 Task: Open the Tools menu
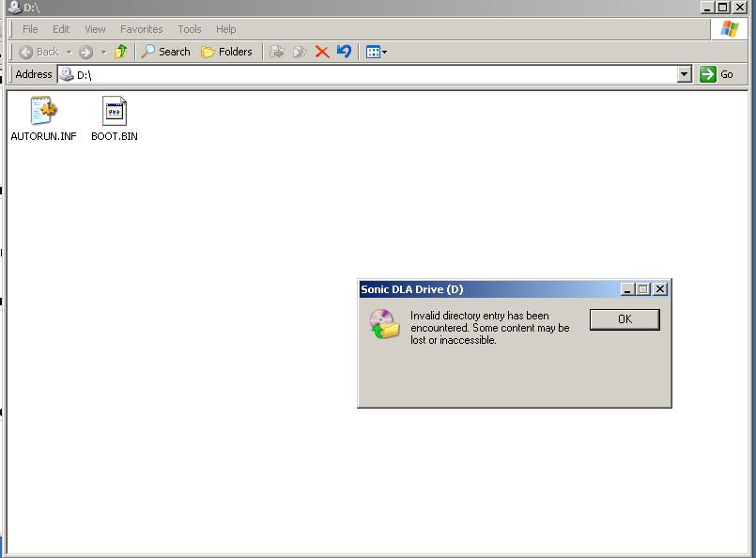coord(190,29)
